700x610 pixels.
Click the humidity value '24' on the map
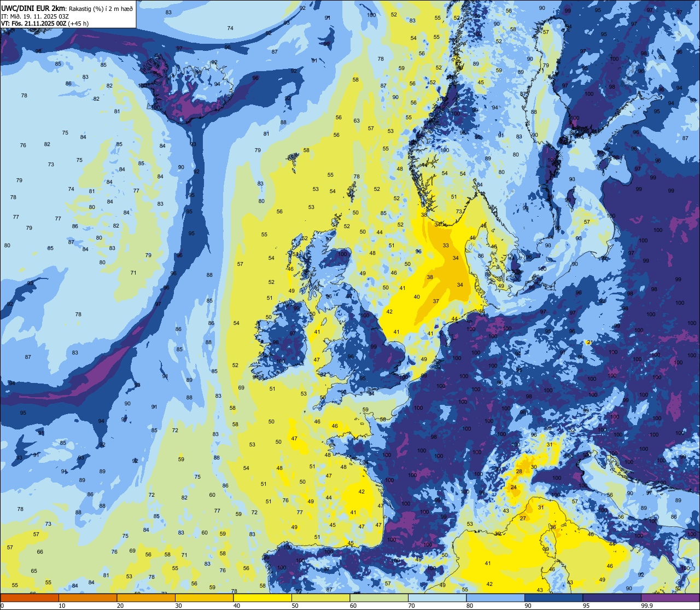tap(514, 487)
